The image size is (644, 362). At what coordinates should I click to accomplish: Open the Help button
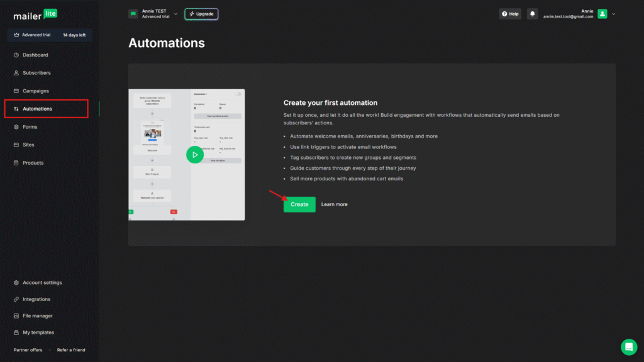[510, 14]
